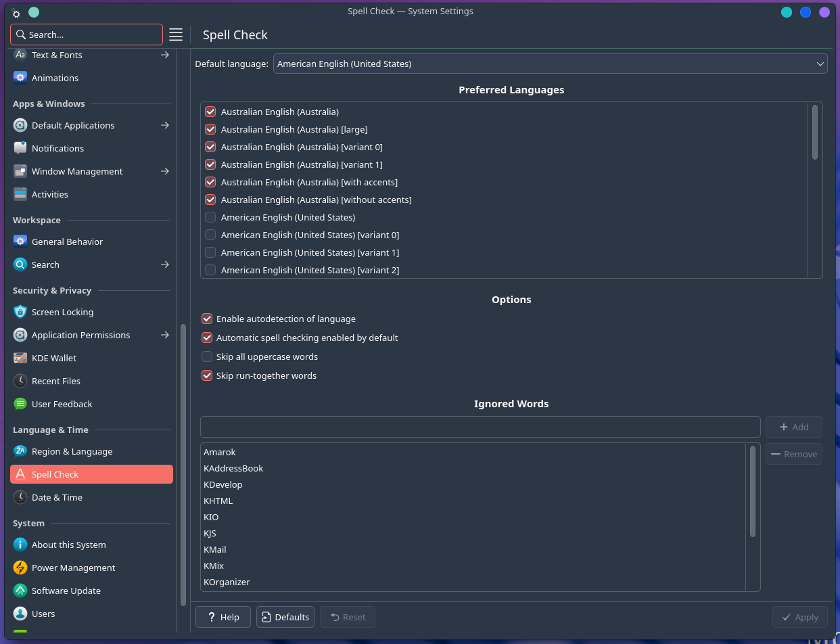Click the Remove ignored word button

click(794, 454)
